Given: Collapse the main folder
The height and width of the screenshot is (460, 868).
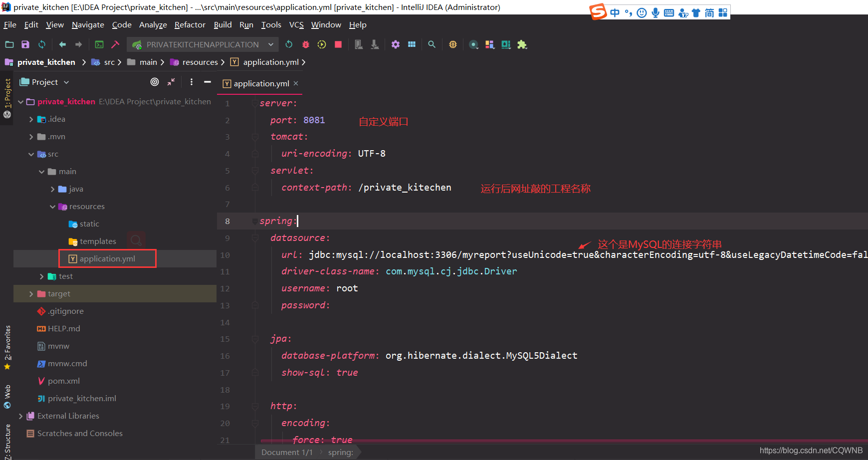Looking at the screenshot, I should click(x=42, y=172).
